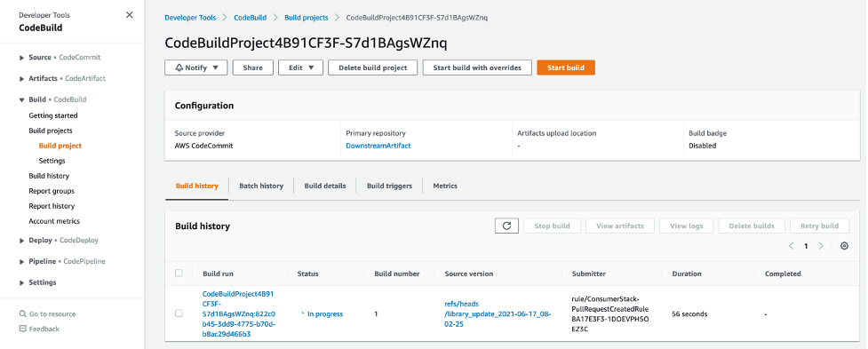Open the Edit dropdown menu
Viewport: 868px width, 349px height.
pyautogui.click(x=300, y=67)
